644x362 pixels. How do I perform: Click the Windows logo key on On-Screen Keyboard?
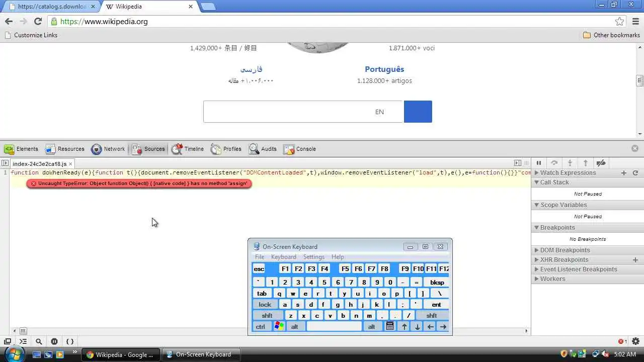coord(279,327)
